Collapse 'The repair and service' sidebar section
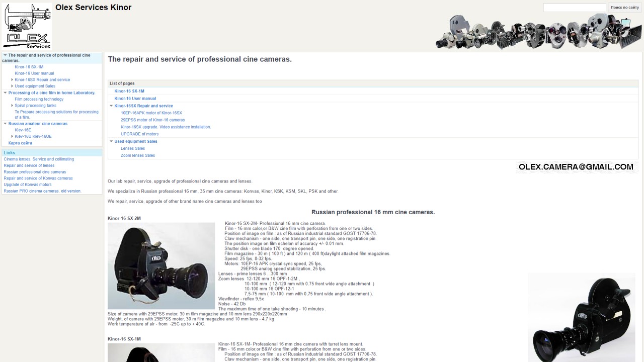The width and height of the screenshot is (644, 362). click(x=5, y=55)
